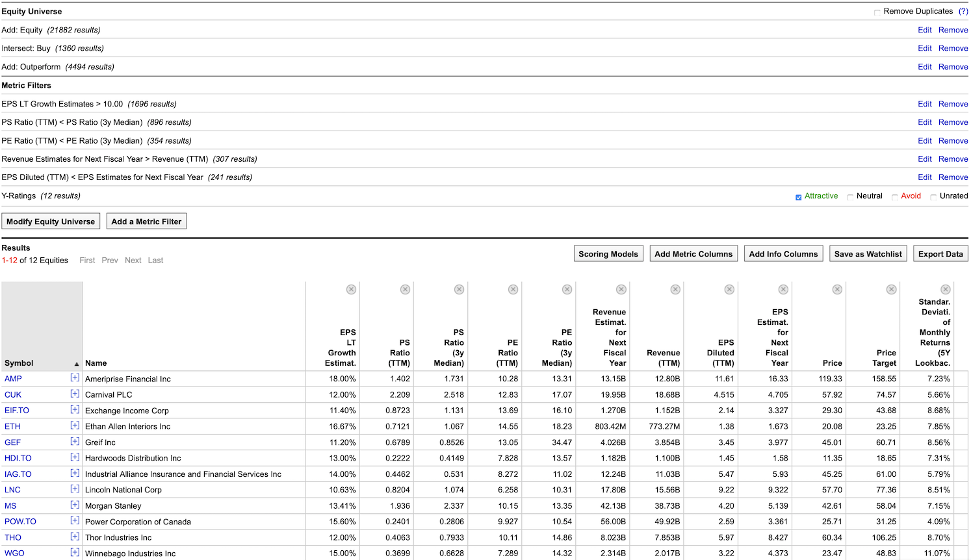Image resolution: width=971 pixels, height=560 pixels.
Task: Expand the ETH row plus icon
Action: point(75,426)
